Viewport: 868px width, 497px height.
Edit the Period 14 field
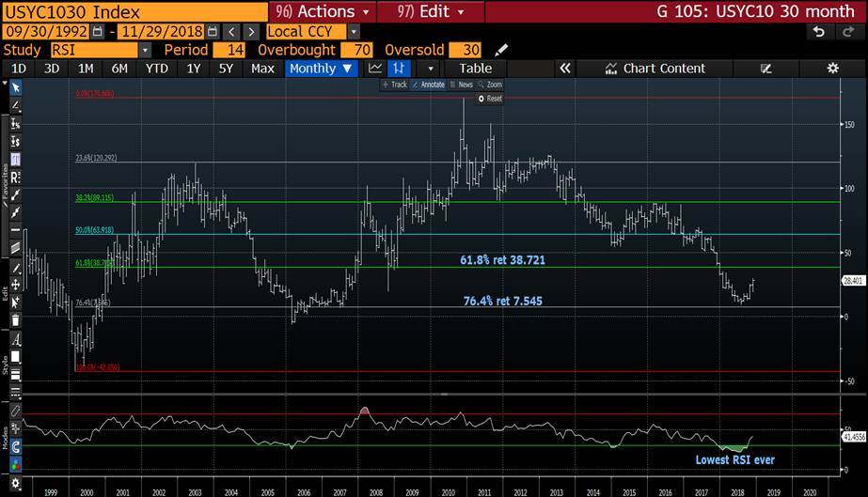(229, 51)
